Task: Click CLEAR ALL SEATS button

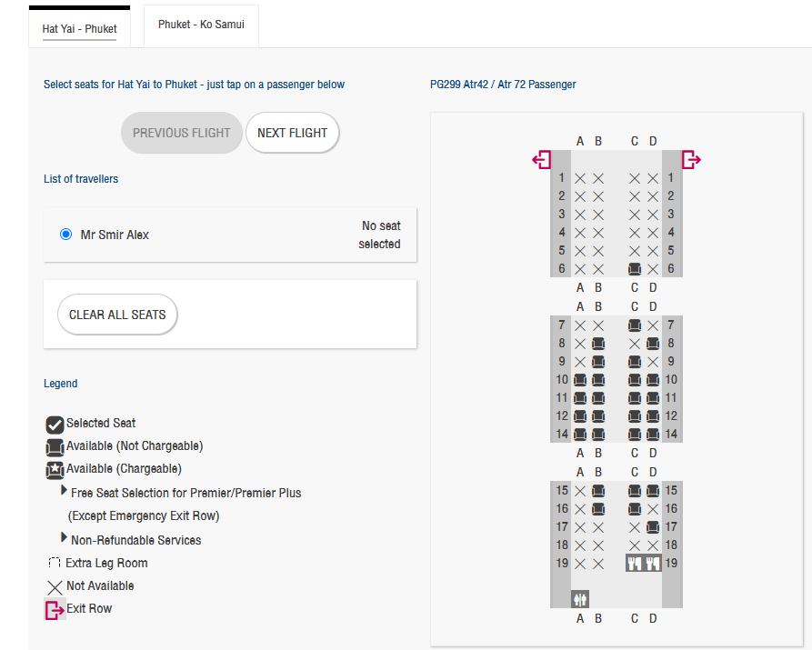Action: click(x=117, y=315)
